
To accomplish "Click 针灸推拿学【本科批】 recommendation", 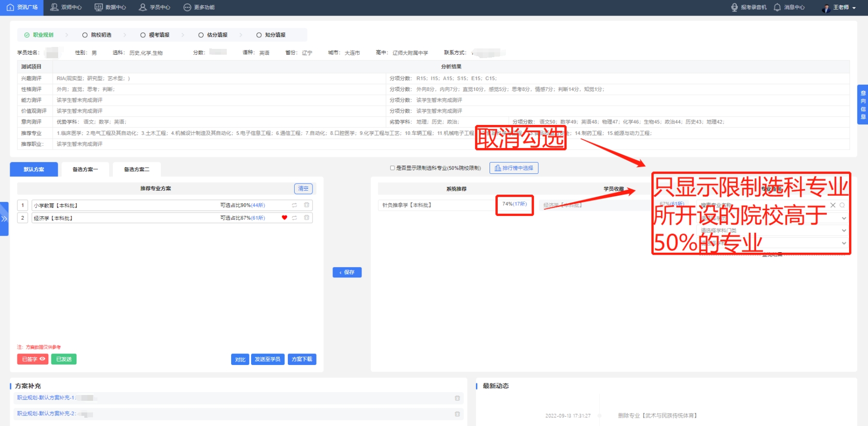I will click(x=407, y=205).
